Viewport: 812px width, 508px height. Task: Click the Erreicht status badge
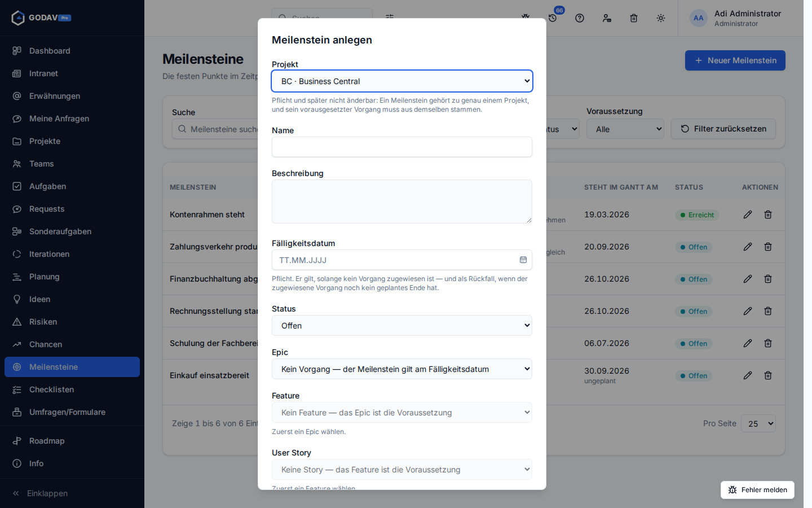[697, 215]
